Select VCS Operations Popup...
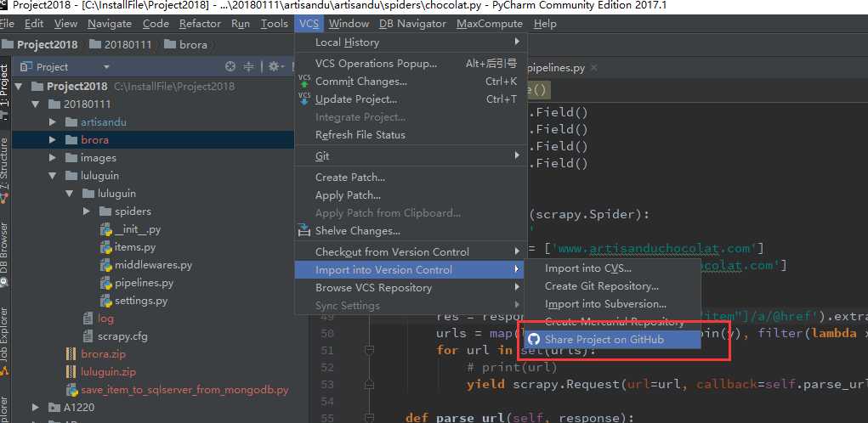Screen dimensions: 868x423 (411, 64)
